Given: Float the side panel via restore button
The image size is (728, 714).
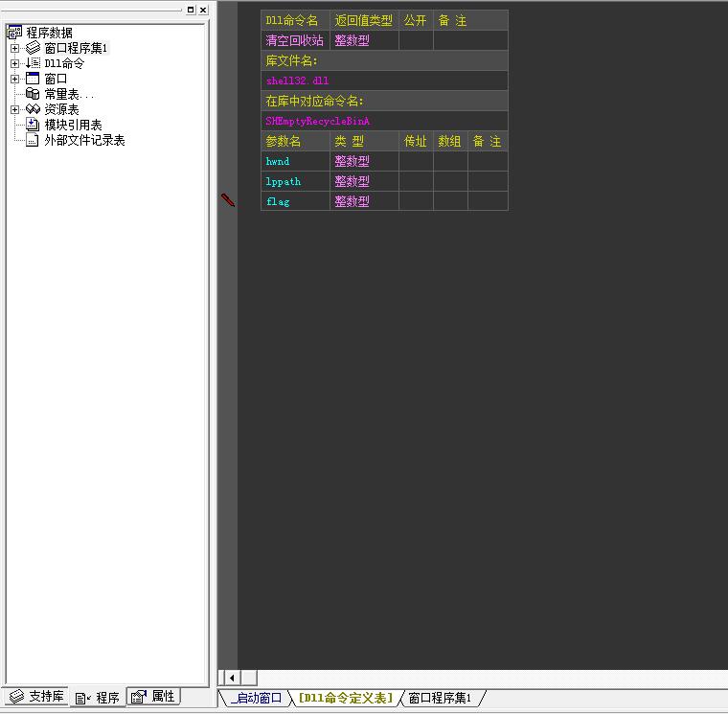Looking at the screenshot, I should click(191, 10).
